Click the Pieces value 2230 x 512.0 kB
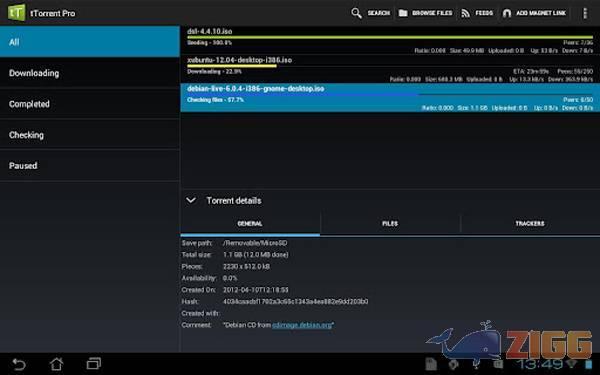Image resolution: width=600 pixels, height=375 pixels. (246, 266)
